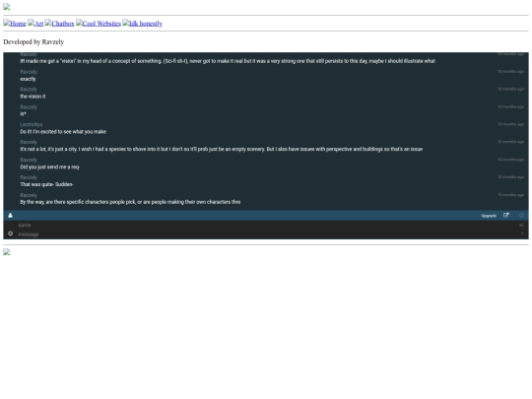Click the login icon beside name field
Viewport: 532px width, 399px height.
coord(521,225)
